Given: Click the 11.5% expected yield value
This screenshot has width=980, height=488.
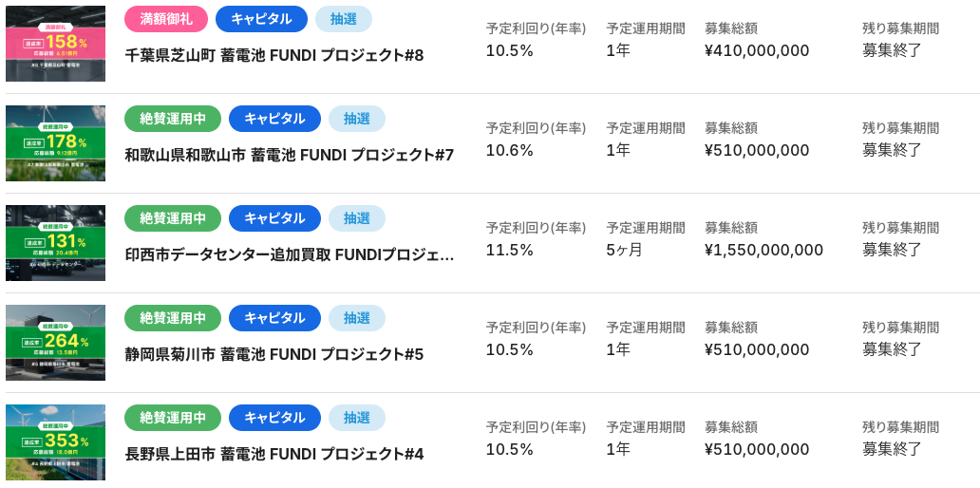Looking at the screenshot, I should (510, 250).
